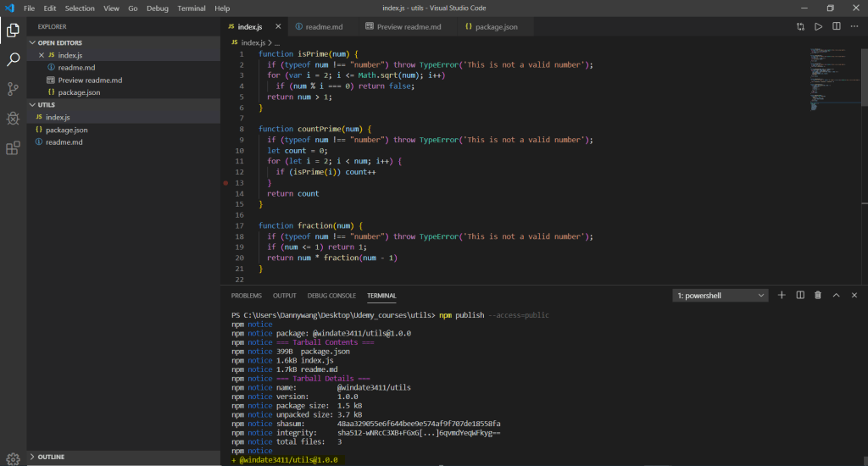Toggle the breakpoint on line 13

[x=225, y=183]
